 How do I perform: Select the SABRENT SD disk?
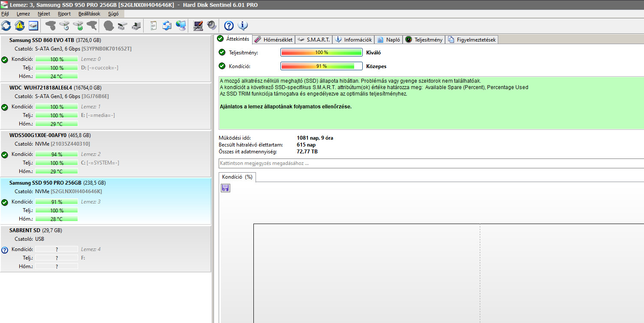click(105, 249)
